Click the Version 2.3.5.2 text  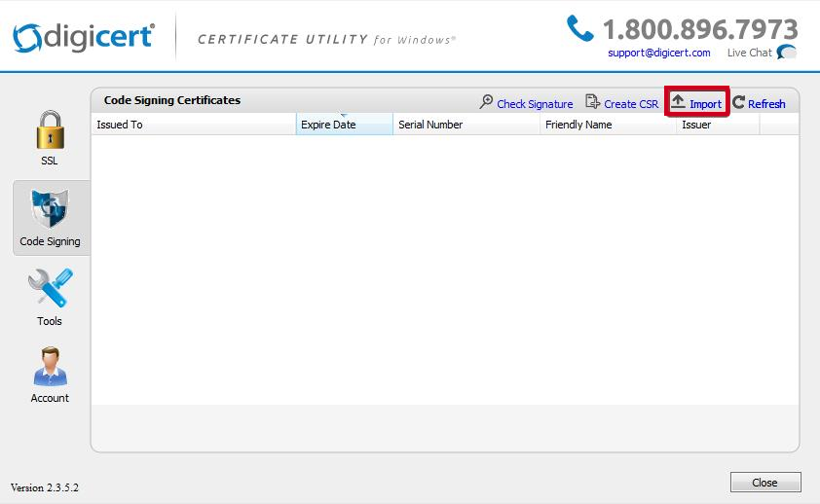coord(45,487)
